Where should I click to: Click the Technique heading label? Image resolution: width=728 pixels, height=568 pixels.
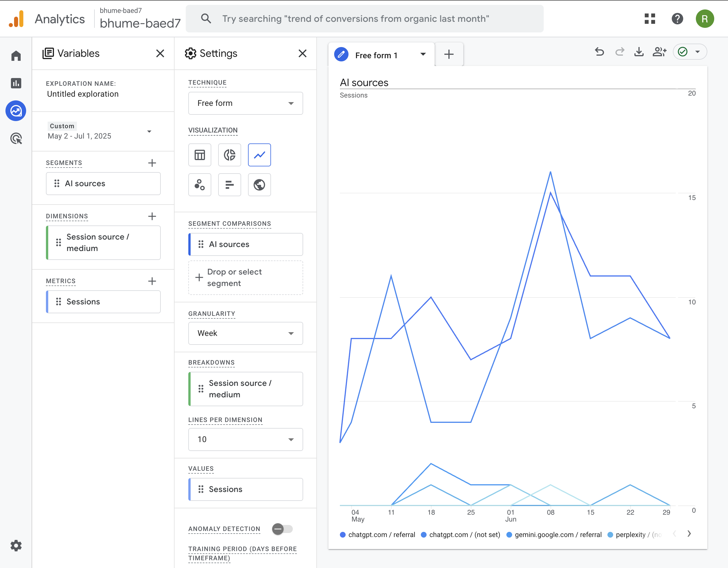pyautogui.click(x=207, y=83)
